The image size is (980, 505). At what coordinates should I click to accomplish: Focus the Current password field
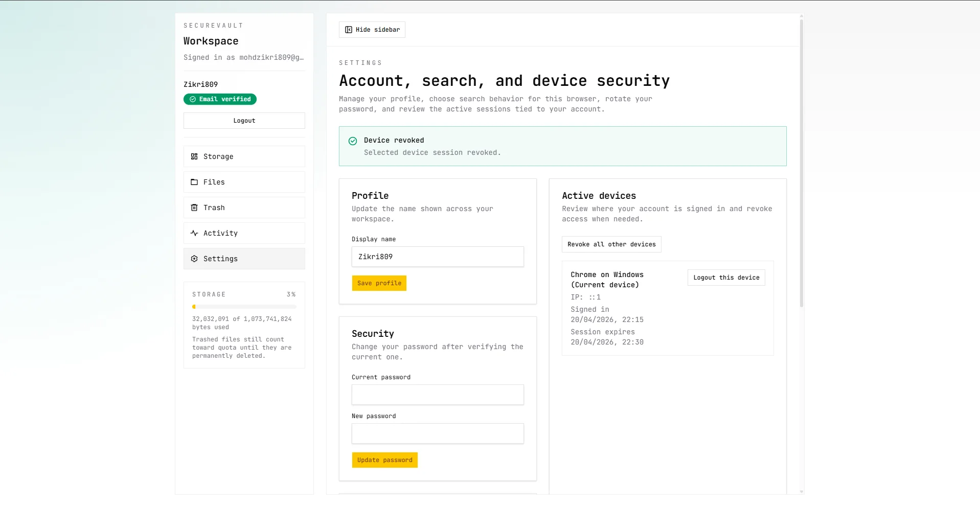click(438, 395)
